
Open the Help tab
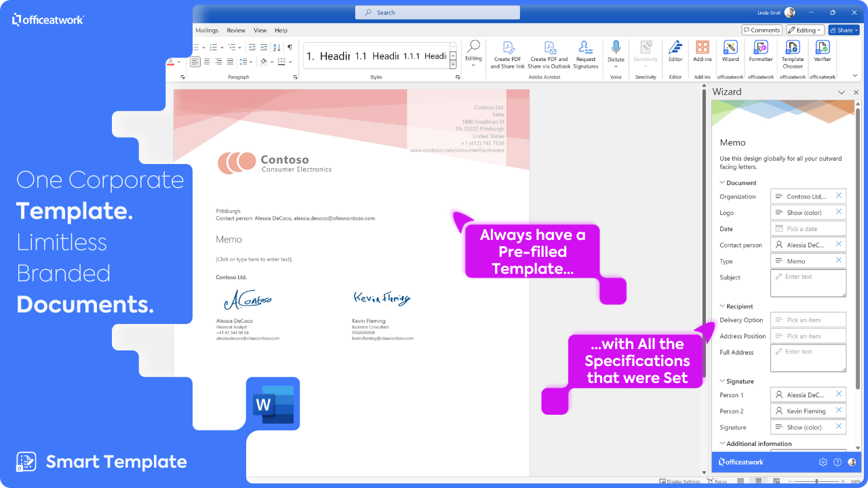coord(281,30)
